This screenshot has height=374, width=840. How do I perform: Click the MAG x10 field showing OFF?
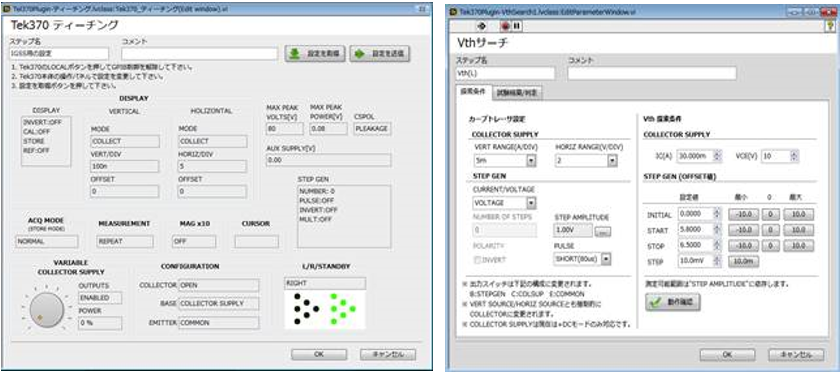[194, 242]
